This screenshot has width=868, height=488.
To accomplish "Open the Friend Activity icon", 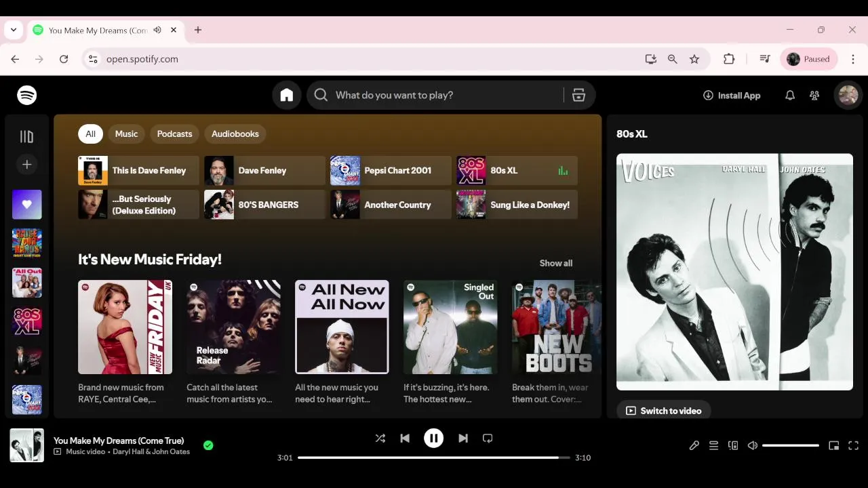I will click(x=814, y=96).
